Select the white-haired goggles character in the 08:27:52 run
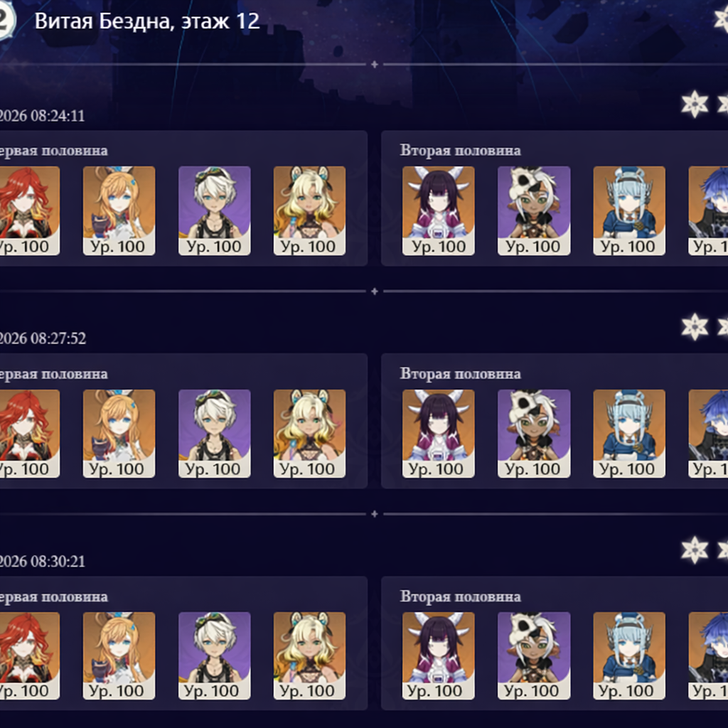Screen dimensions: 728x728 (215, 434)
